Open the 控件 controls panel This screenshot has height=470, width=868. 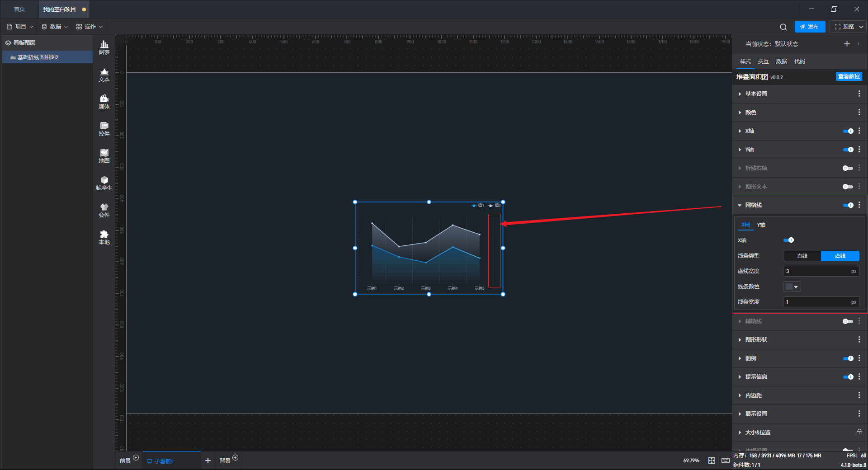coord(104,129)
